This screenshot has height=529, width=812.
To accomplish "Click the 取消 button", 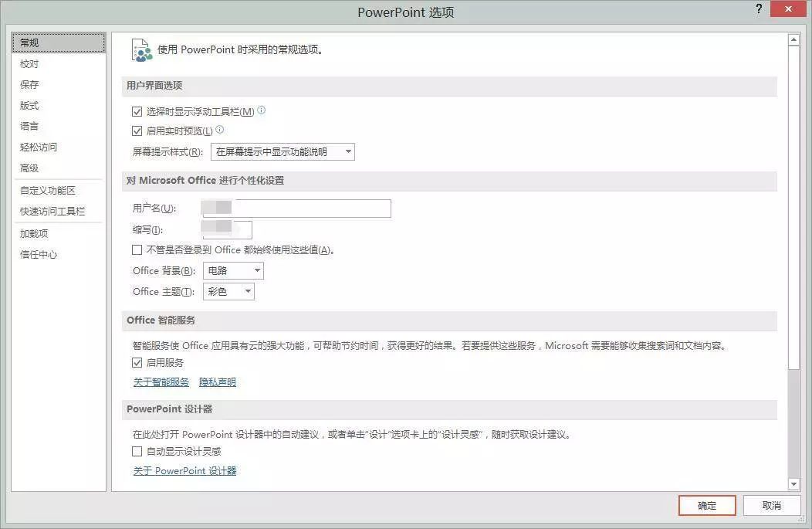I will (772, 506).
